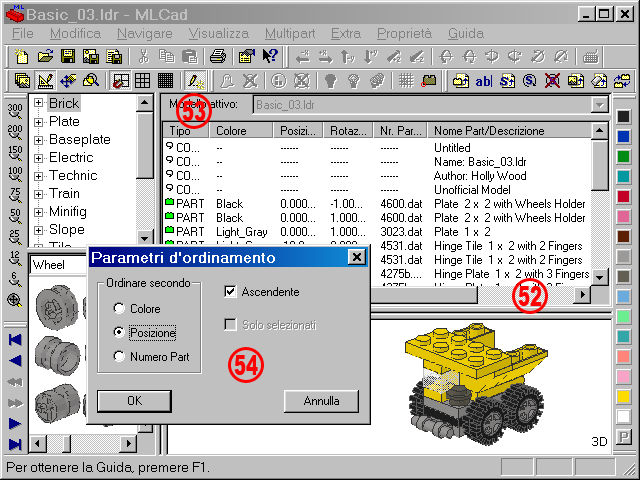
Task: Click the red-cross clear toolbar icon
Action: click(552, 81)
